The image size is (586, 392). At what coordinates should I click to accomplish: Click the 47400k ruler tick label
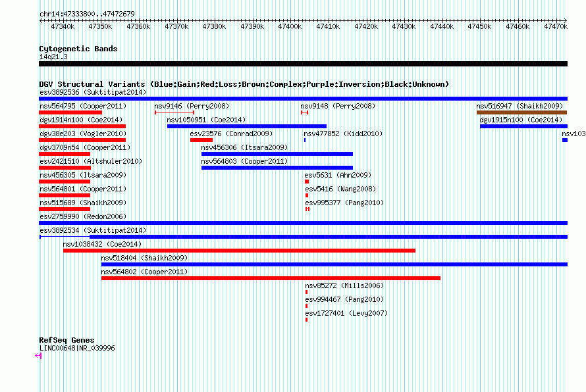[x=290, y=26]
